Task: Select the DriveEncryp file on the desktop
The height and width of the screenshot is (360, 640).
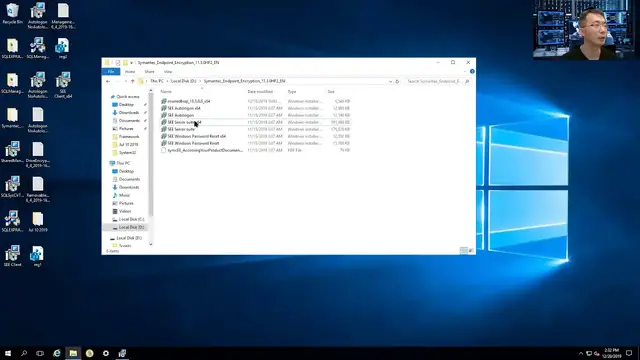Action: [x=38, y=155]
